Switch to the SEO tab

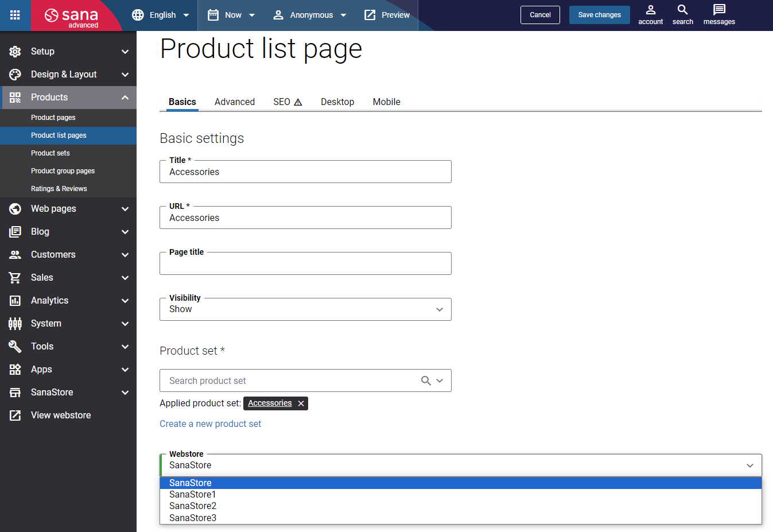coord(288,102)
